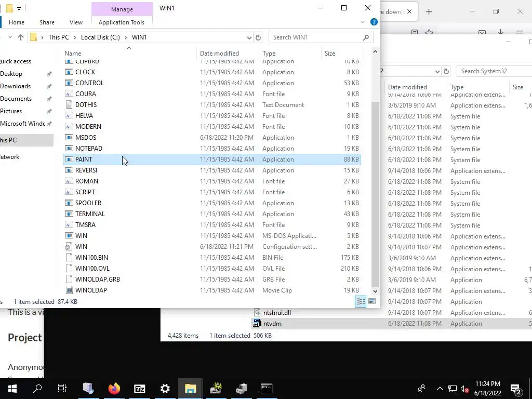Image resolution: width=532 pixels, height=399 pixels.
Task: Select WIN MS-DOS Application file name
Action: coord(81,235)
